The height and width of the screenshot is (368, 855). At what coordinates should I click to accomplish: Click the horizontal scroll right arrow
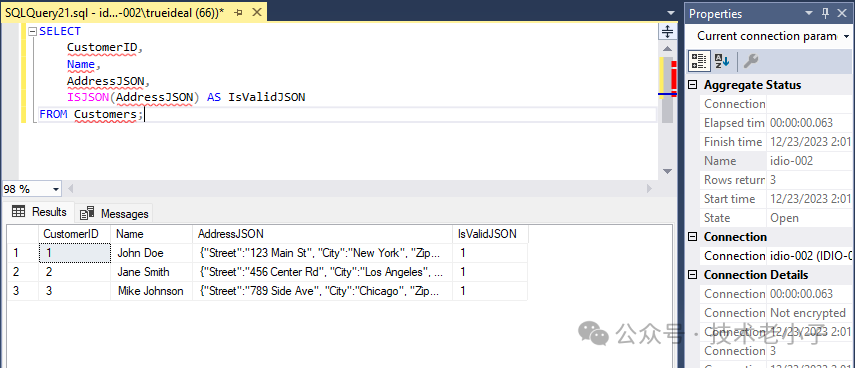coord(649,189)
